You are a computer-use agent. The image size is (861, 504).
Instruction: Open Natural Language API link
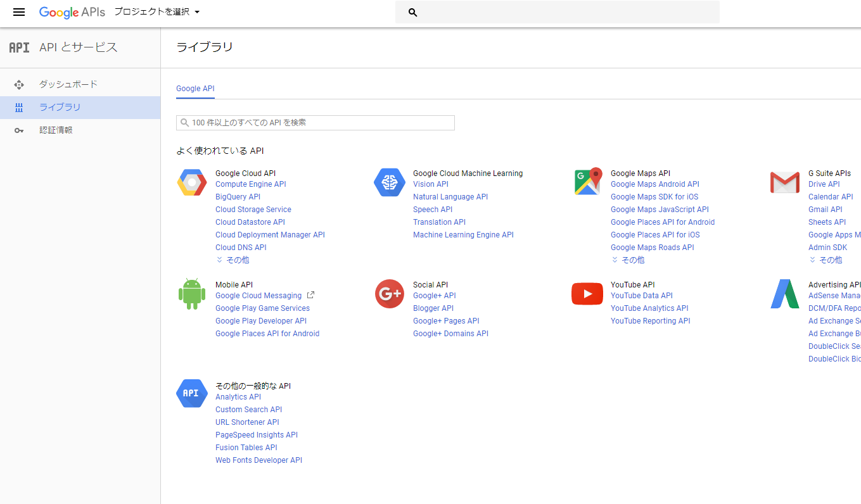point(450,197)
